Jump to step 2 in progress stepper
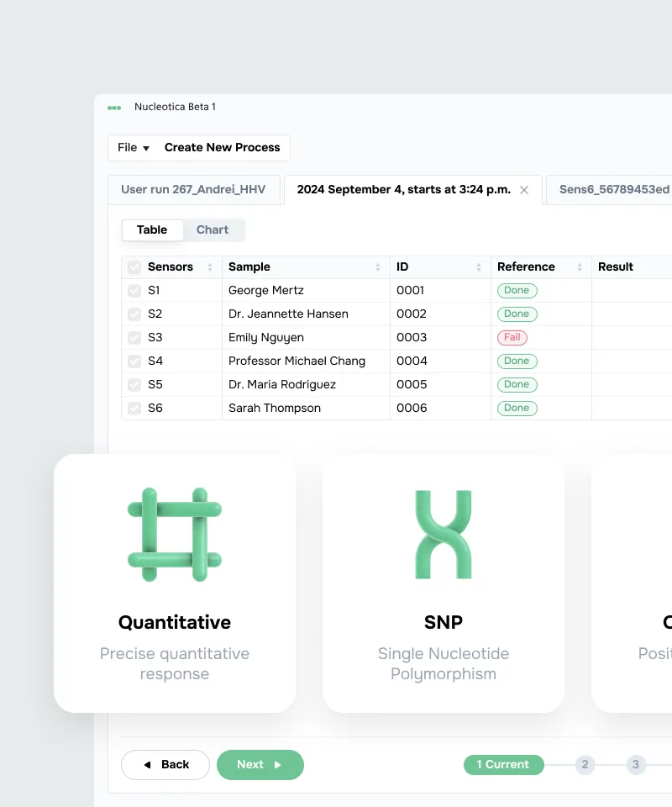The height and width of the screenshot is (807, 672). (x=585, y=765)
